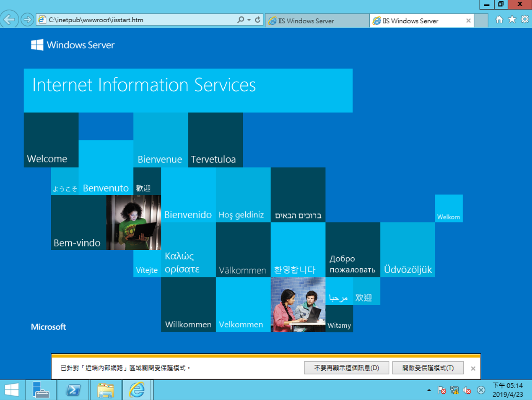Image resolution: width=532 pixels, height=400 pixels.
Task: Click the 不要再顯示這個訊息(D) button
Action: click(x=347, y=368)
